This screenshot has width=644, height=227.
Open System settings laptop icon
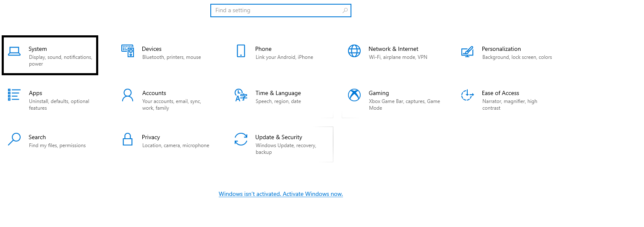(x=14, y=51)
